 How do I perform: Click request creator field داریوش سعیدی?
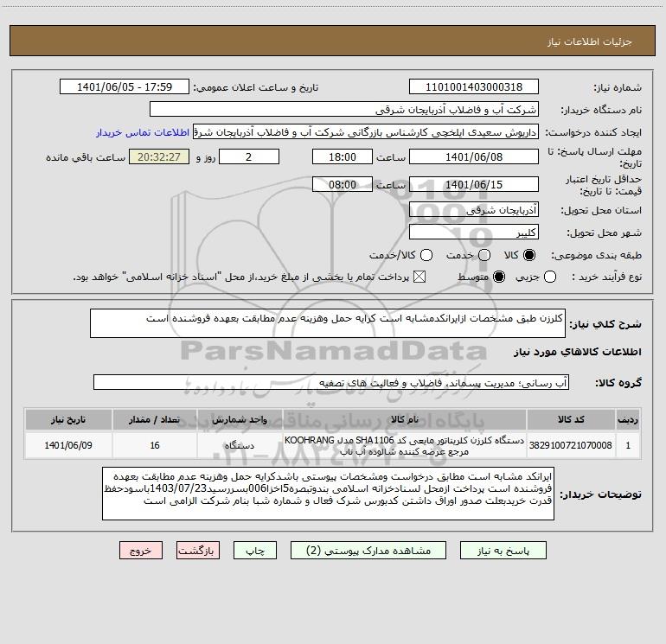click(366, 132)
